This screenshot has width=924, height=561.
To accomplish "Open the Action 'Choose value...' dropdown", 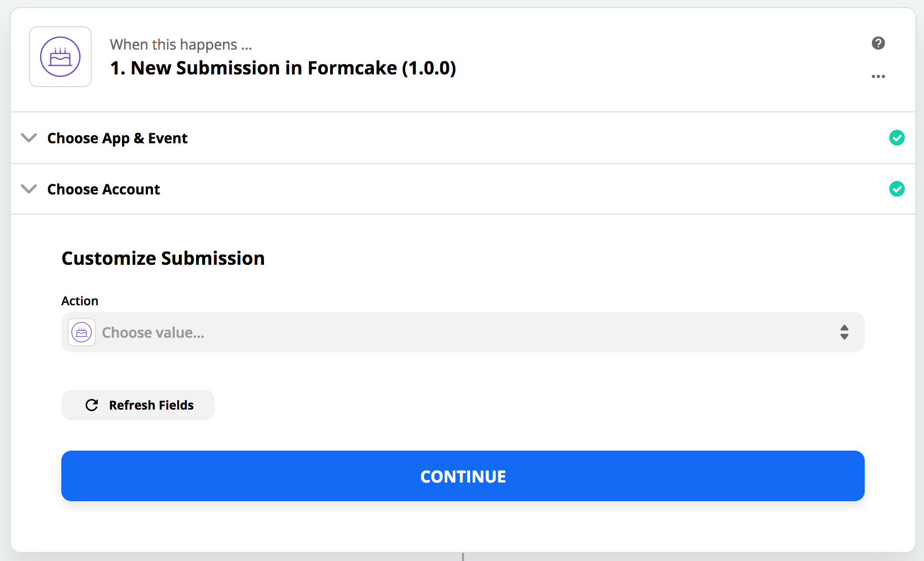I will coord(463,332).
